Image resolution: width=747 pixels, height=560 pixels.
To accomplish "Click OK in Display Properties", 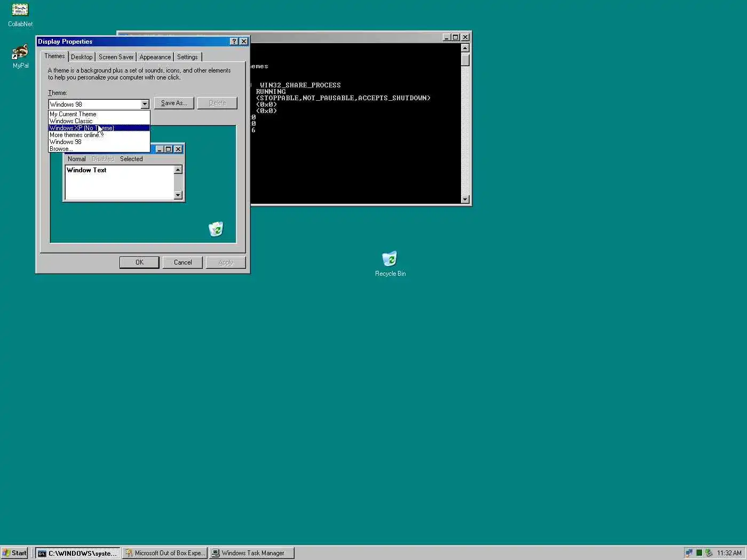I will (x=139, y=262).
